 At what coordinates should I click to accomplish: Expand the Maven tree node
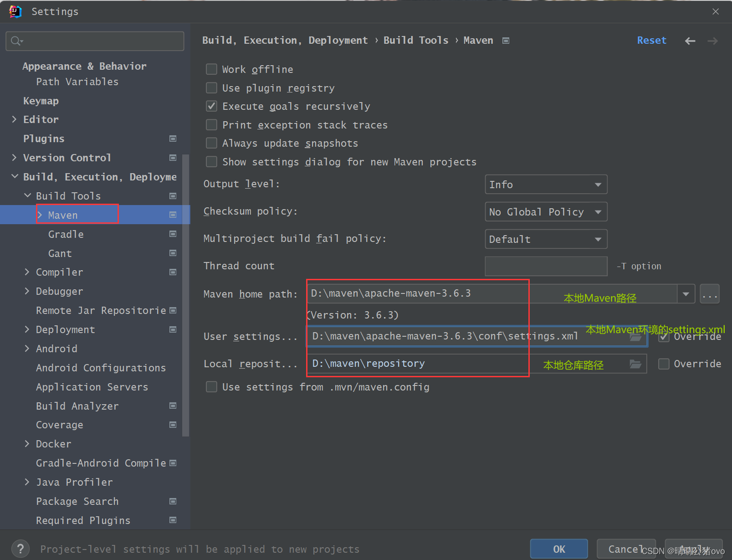pos(40,215)
